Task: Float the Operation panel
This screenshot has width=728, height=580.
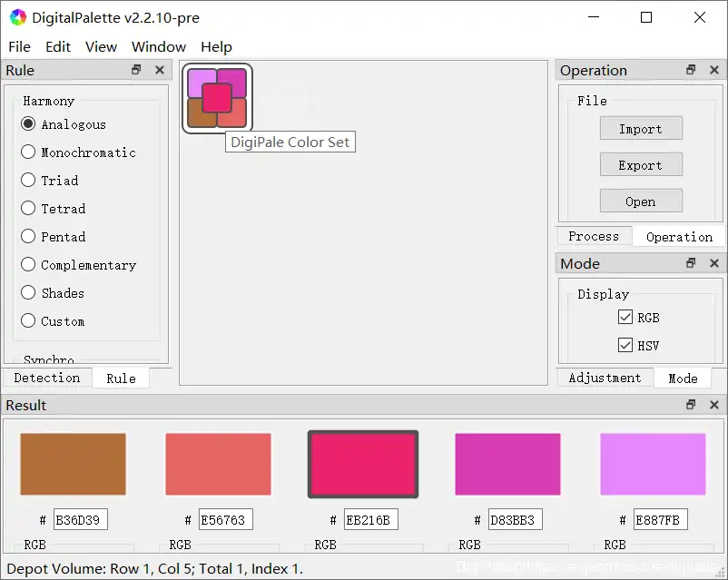Action: 691,70
